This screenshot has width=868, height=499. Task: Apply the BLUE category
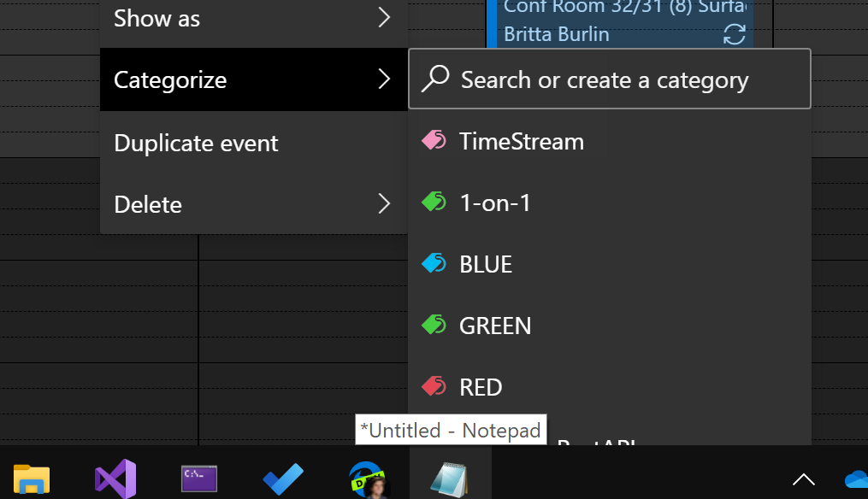[x=610, y=264]
